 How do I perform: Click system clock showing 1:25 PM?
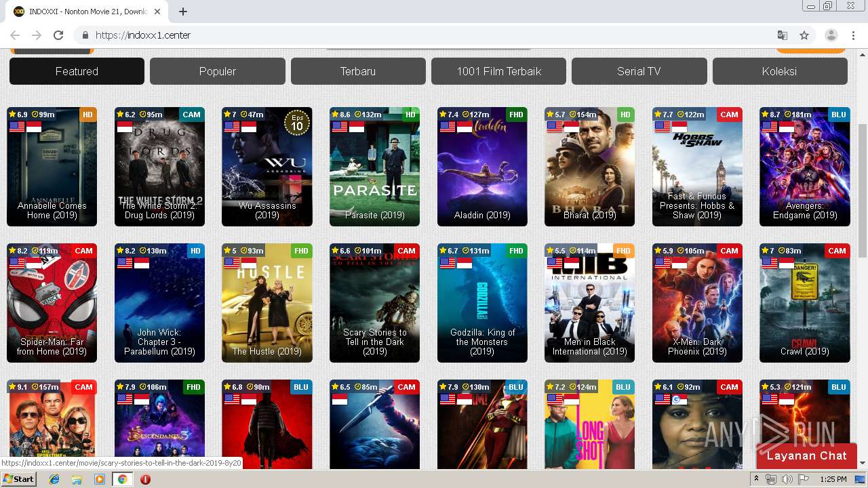833,479
